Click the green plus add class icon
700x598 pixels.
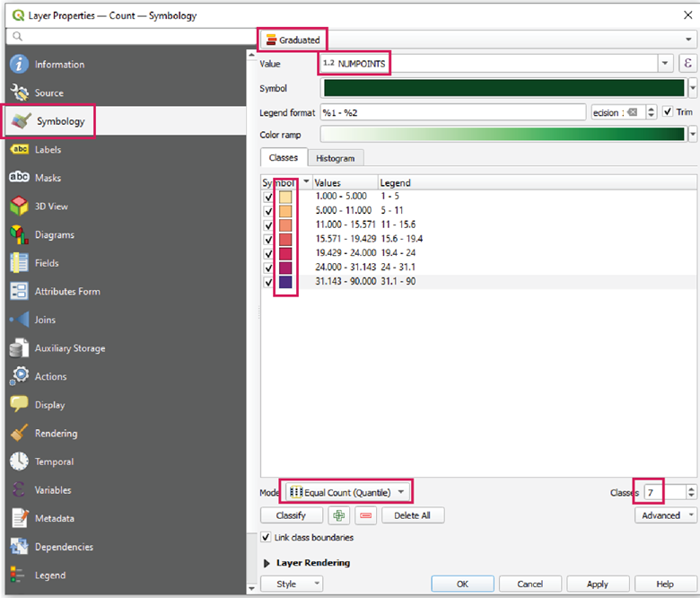click(x=338, y=515)
